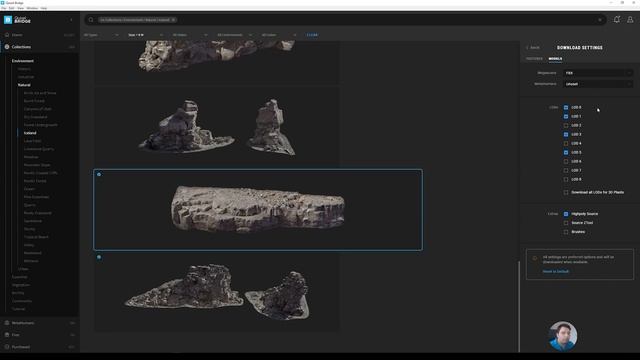Uncheck the LOD 3 checkbox
Image resolution: width=640 pixels, height=360 pixels.
click(x=566, y=134)
